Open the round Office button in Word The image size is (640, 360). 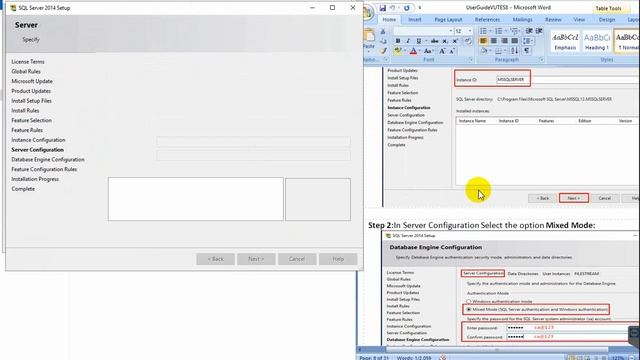coord(367,12)
